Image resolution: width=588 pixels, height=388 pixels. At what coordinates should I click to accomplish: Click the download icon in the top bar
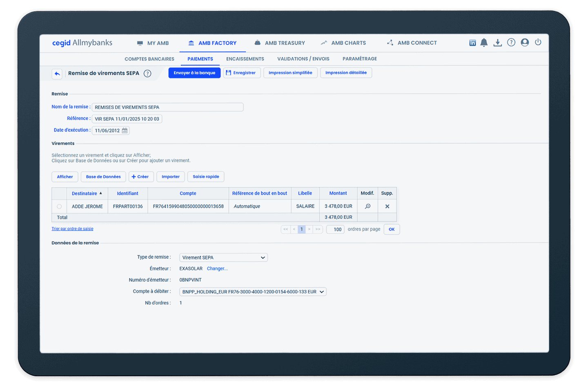497,42
